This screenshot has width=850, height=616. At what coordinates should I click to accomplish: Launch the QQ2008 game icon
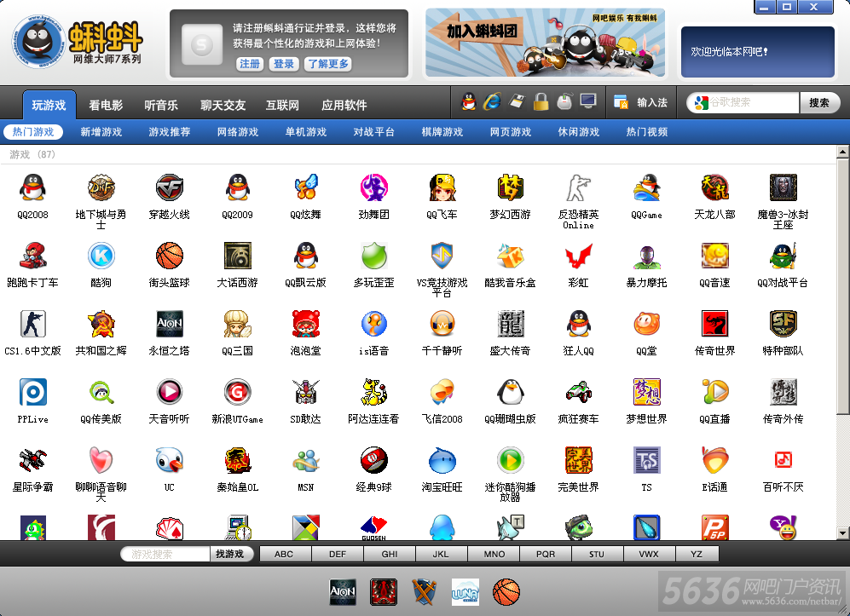coord(32,188)
